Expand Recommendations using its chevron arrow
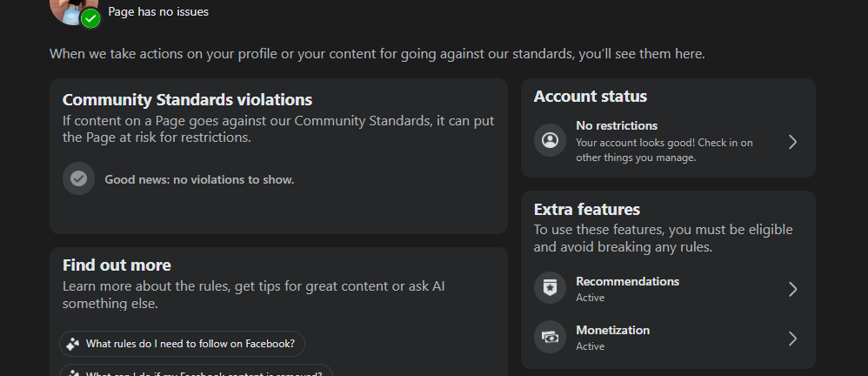This screenshot has height=376, width=868. pos(792,289)
